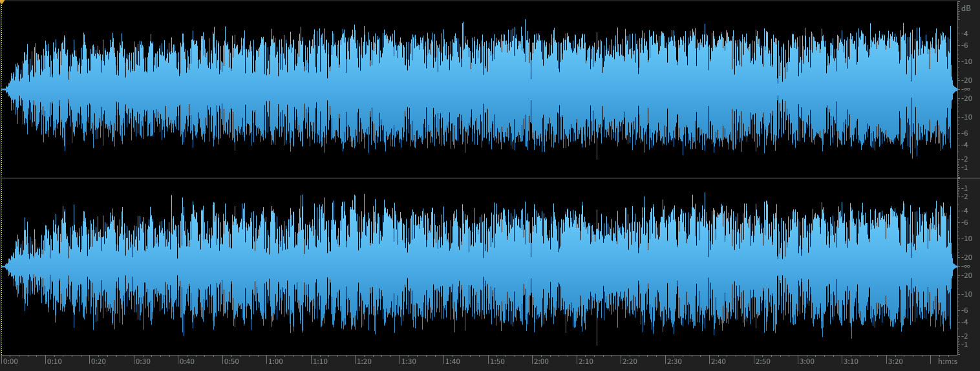980x371 pixels.
Task: Click the 0:20 label on the time ruler
Action: 99,361
